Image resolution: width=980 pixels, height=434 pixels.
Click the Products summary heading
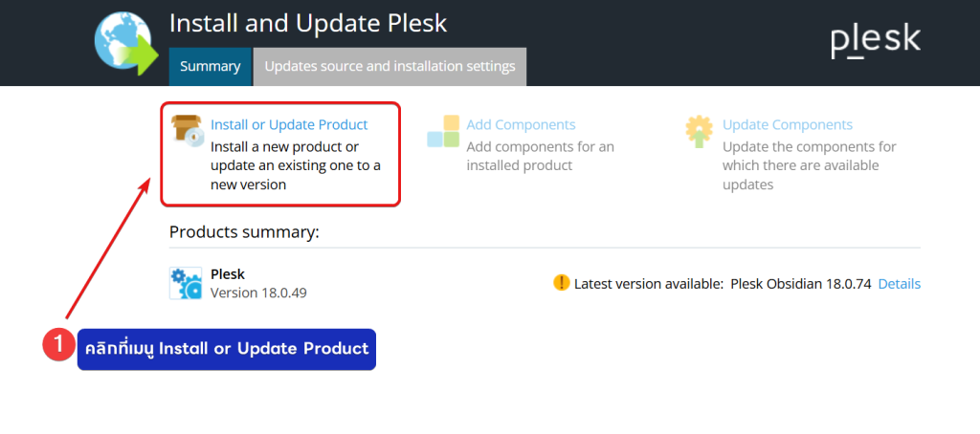coord(244,232)
